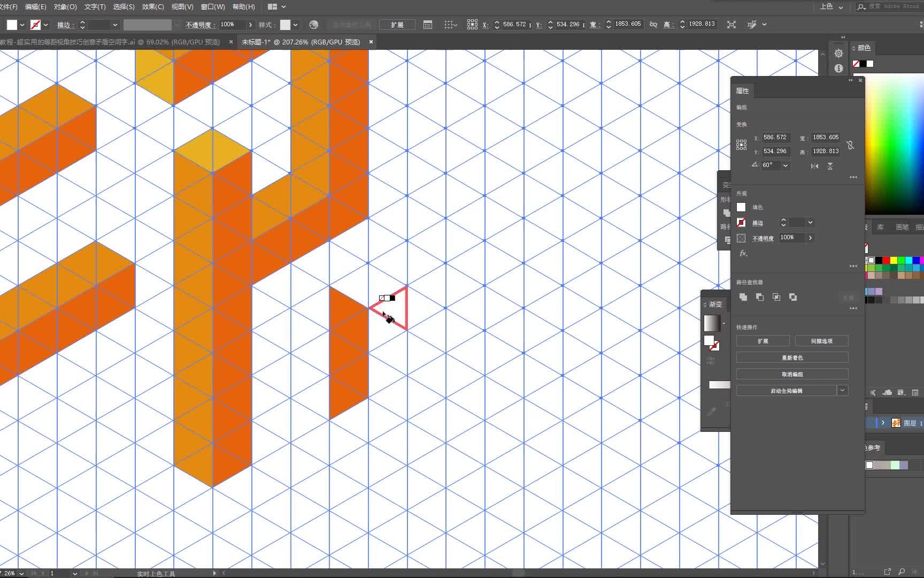Open the transform-each options icon in control bar
Image resolution: width=924 pixels, height=578 pixels.
(x=451, y=25)
